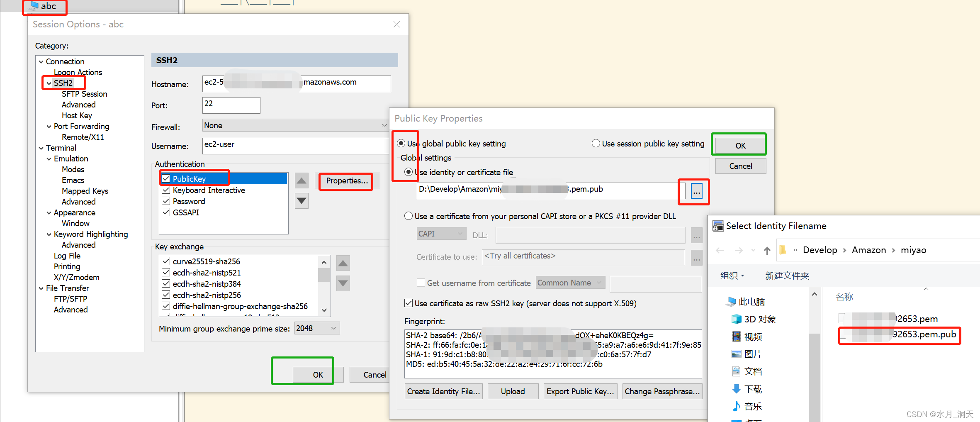Collapse the File Transfer tree node
The image size is (980, 422).
(41, 288)
